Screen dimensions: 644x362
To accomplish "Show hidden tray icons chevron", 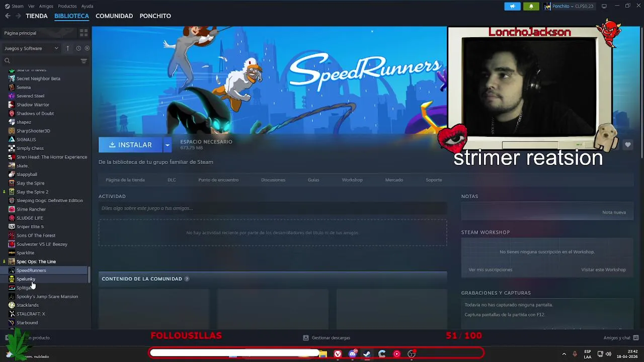I will (563, 354).
